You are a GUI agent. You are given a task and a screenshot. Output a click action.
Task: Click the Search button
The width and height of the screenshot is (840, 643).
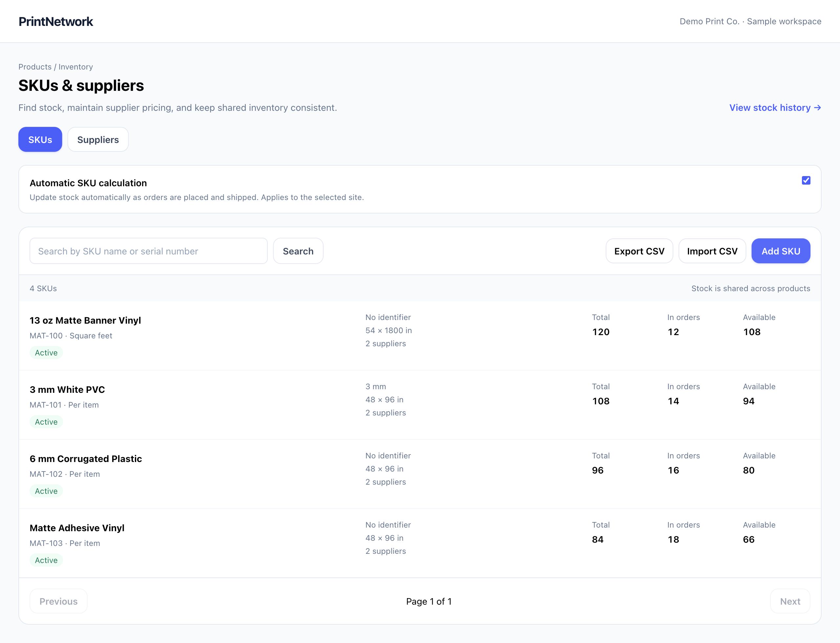[x=298, y=251]
